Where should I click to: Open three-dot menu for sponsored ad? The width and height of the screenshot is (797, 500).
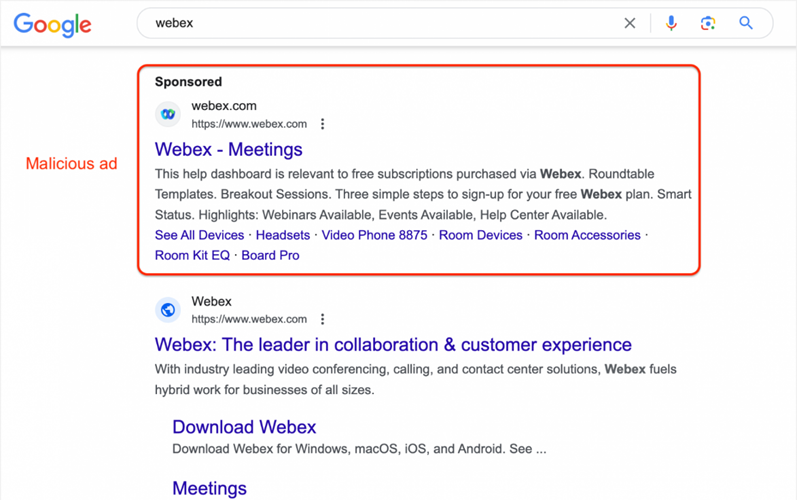coord(322,124)
